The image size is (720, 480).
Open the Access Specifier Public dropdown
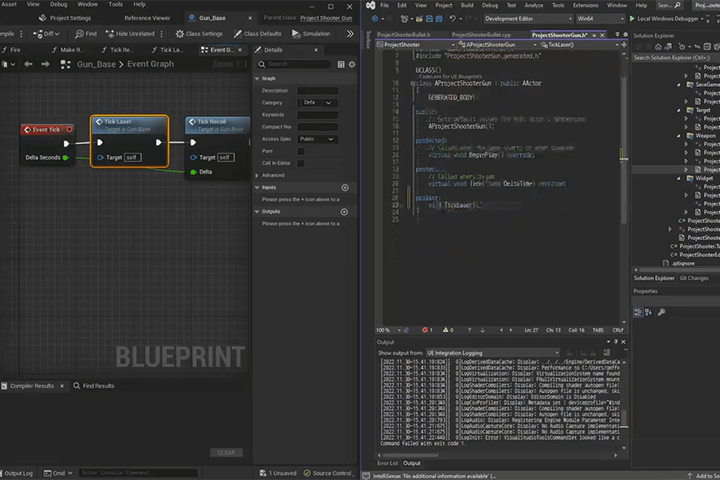click(x=318, y=139)
